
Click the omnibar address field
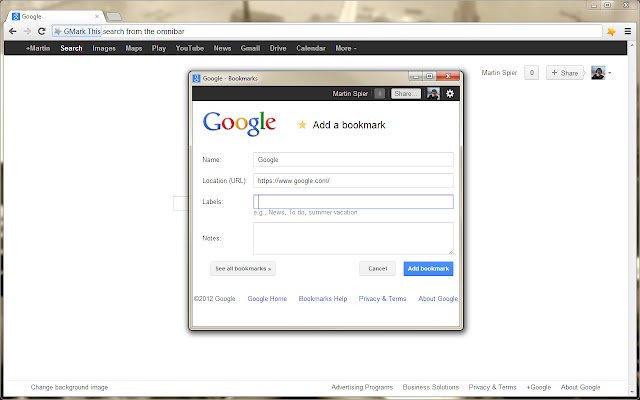click(327, 31)
